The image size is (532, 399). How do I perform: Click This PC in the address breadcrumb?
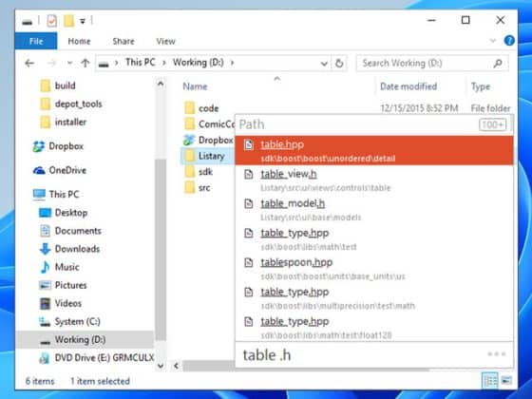[x=141, y=63]
